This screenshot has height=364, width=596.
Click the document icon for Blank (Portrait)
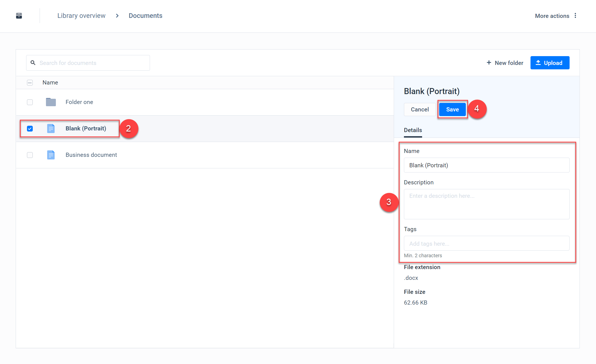tap(51, 128)
